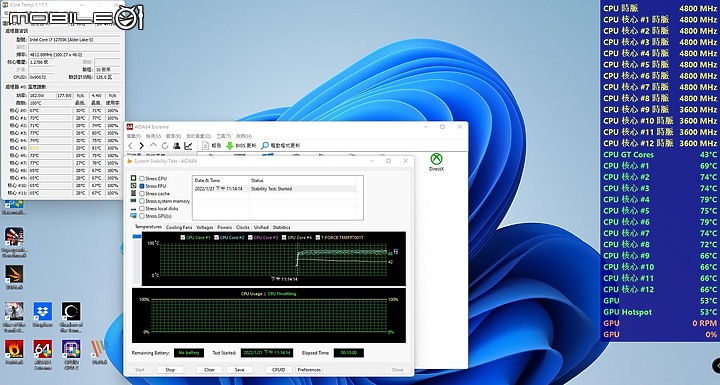Enable the Stress system memory checkbox
The height and width of the screenshot is (385, 720).
coord(142,201)
